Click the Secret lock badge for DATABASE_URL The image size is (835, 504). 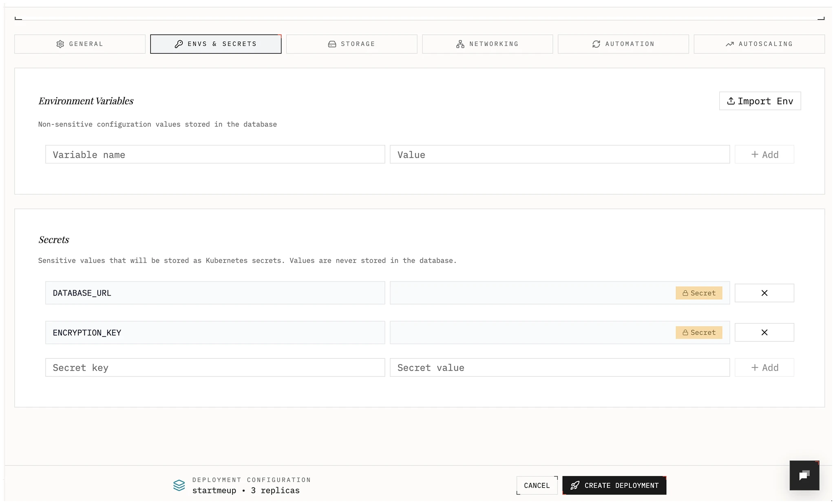point(698,293)
